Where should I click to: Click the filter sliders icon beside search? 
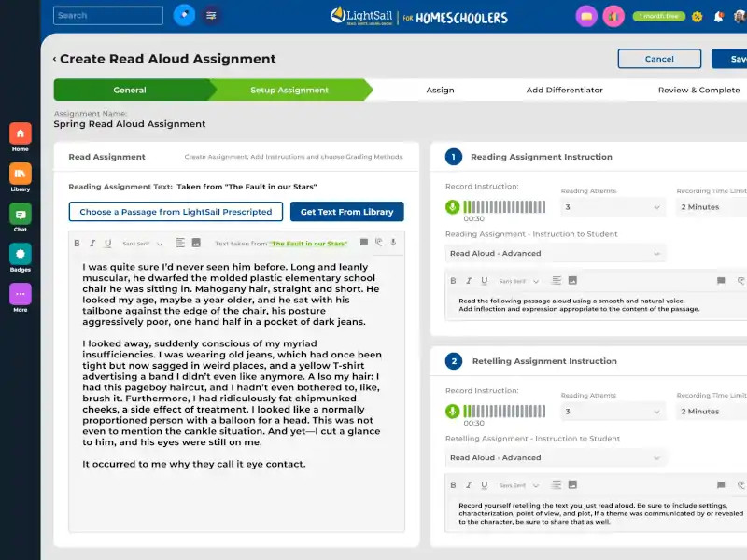point(212,16)
